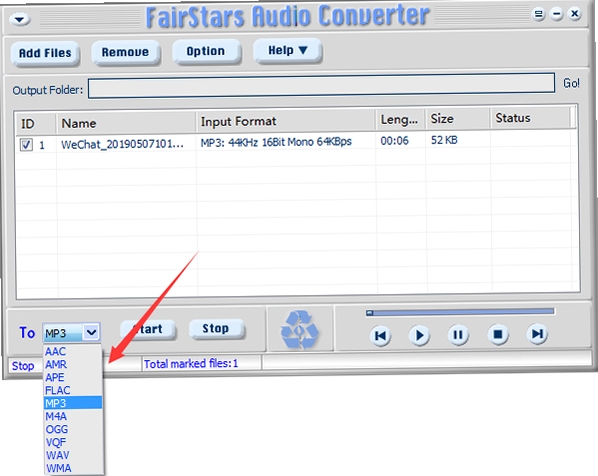Click MP3: 44KHz 16Bit Mono 64KBps cell

pos(276,142)
